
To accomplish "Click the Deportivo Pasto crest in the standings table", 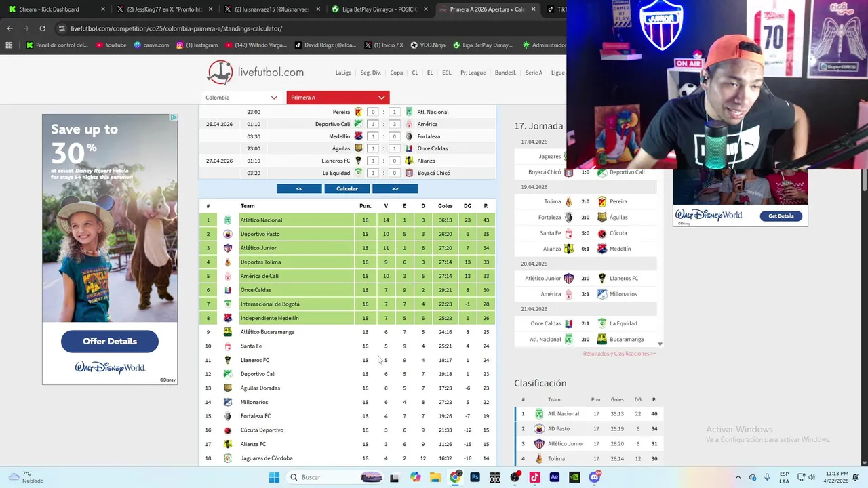I will point(228,234).
